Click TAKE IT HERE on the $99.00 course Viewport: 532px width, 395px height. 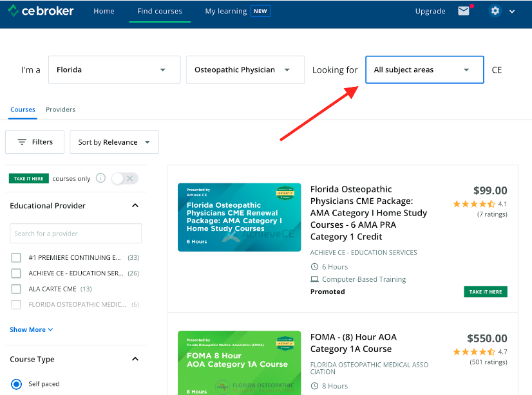tap(486, 291)
